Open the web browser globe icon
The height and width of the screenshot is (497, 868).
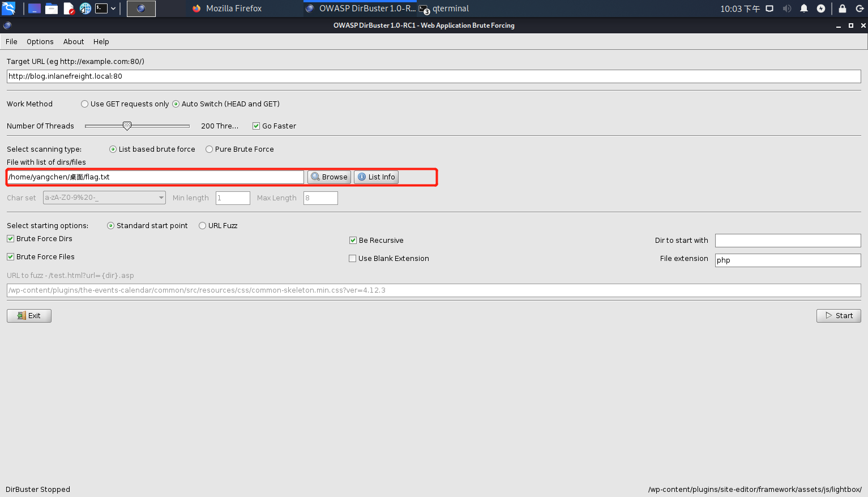tap(85, 8)
